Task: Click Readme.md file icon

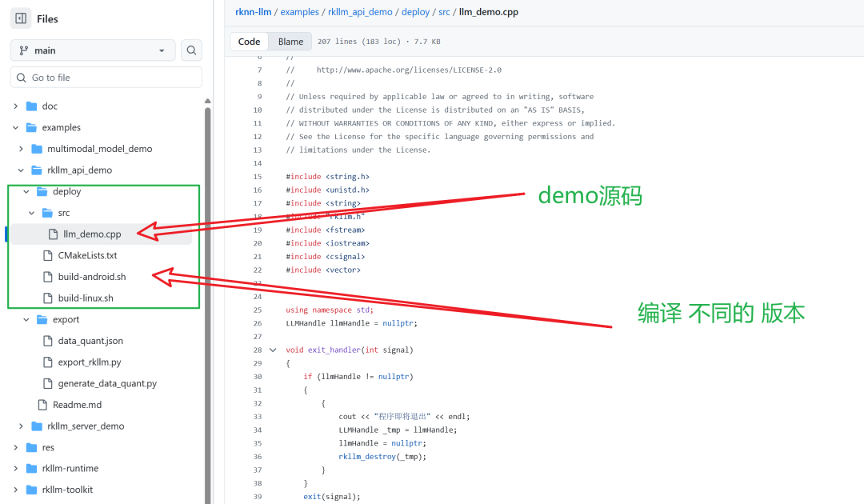Action: click(42, 405)
